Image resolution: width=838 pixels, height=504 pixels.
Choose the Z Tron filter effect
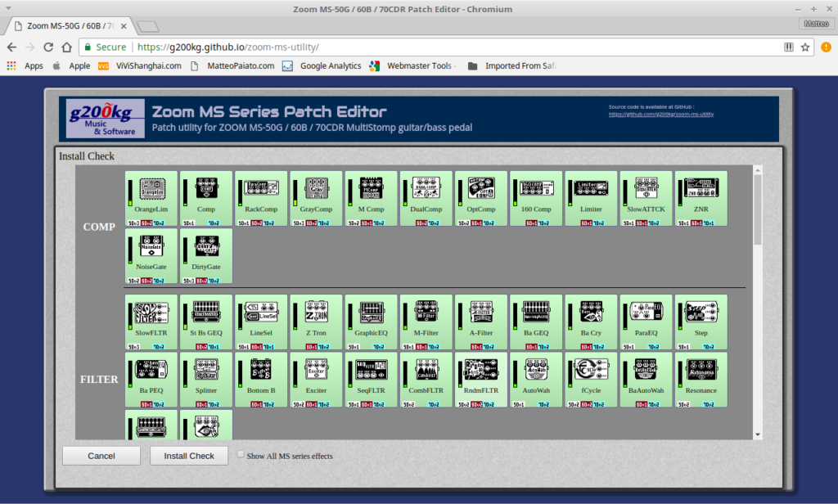pos(317,322)
